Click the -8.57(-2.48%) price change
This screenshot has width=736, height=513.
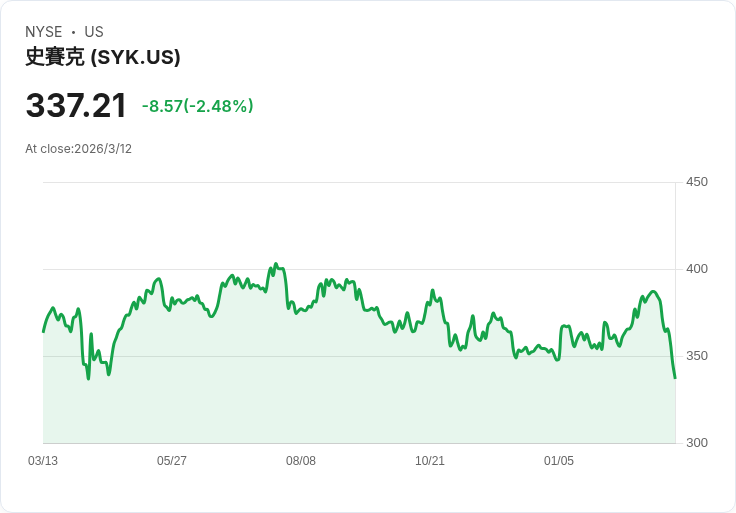pyautogui.click(x=197, y=106)
